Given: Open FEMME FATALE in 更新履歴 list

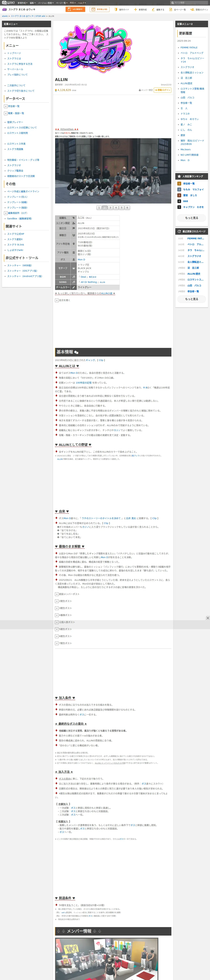Looking at the screenshot, I should [189, 48].
